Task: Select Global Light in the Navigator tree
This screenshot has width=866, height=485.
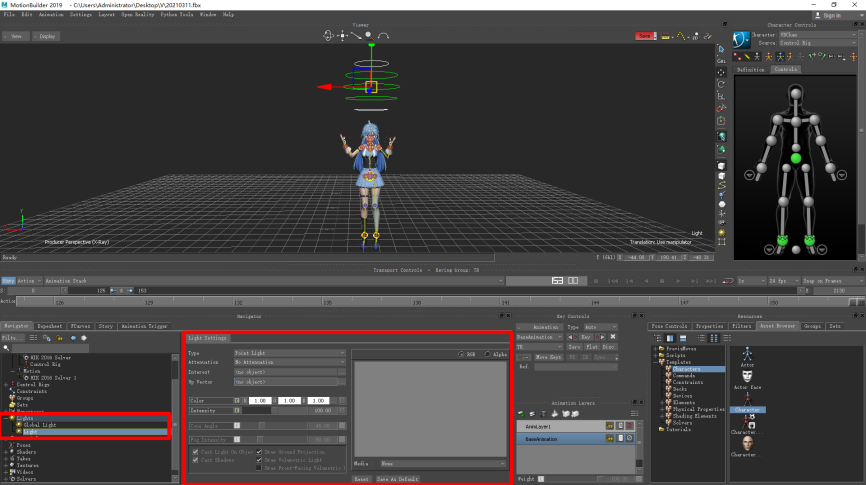Action: tap(38, 425)
